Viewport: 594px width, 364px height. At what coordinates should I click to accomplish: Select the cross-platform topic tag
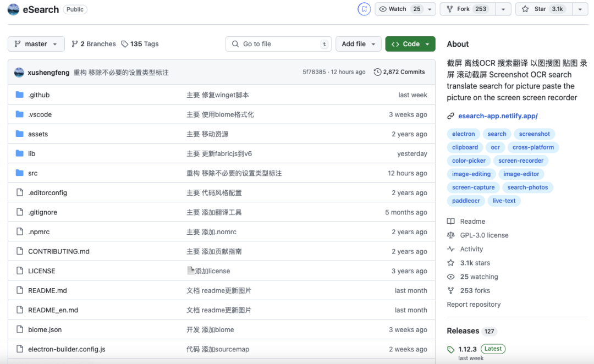(533, 147)
